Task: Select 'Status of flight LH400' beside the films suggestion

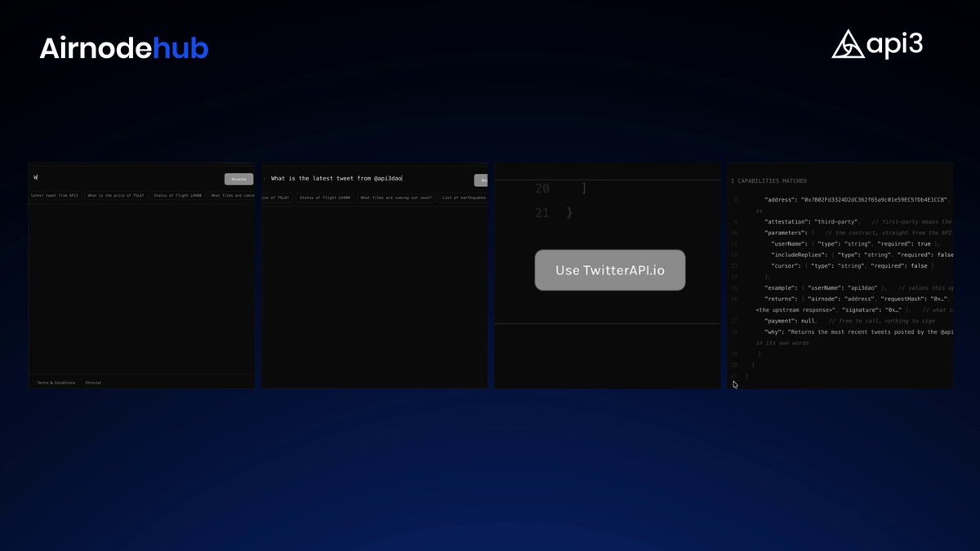Action: coord(324,198)
